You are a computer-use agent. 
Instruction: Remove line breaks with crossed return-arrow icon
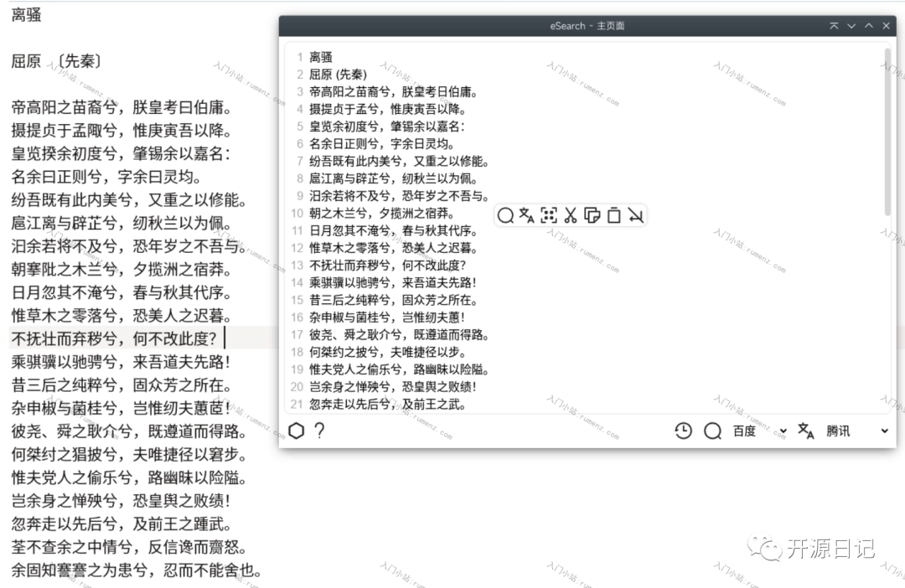tap(635, 215)
